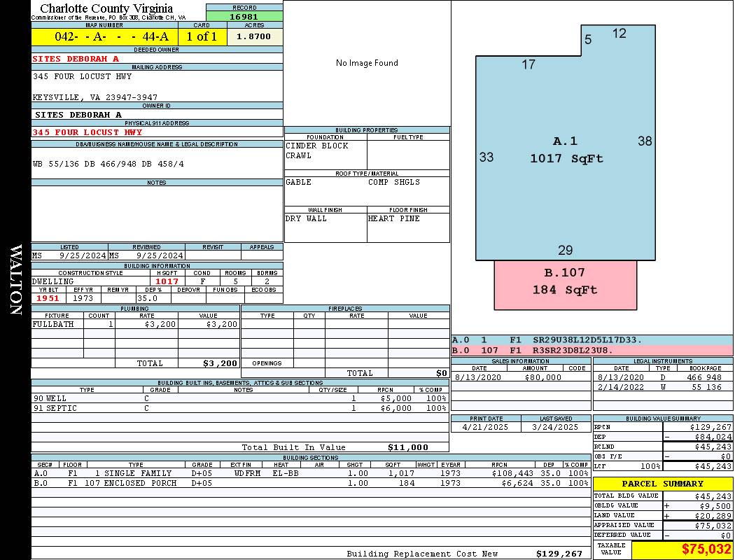This screenshot has width=735, height=560.
Task: Select the 90 WELL built-in entry
Action: pyautogui.click(x=50, y=398)
